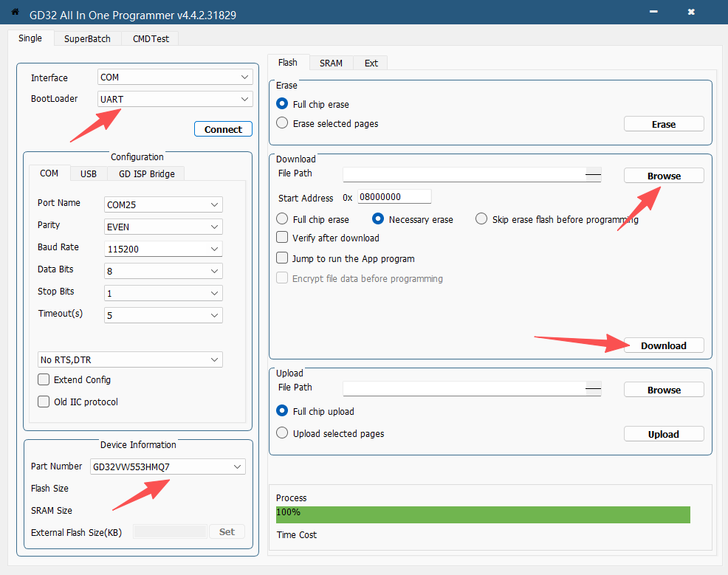728x575 pixels.
Task: Click the Flash Size label
Action: click(x=49, y=488)
